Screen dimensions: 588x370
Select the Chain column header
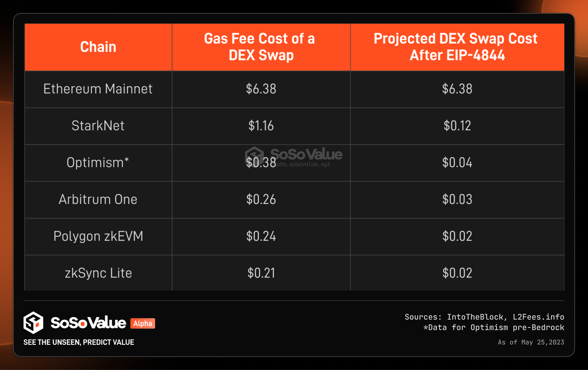point(98,47)
